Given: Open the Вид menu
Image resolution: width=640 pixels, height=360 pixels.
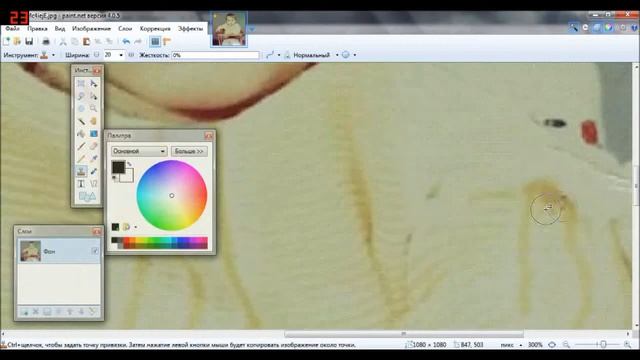Looking at the screenshot, I should pyautogui.click(x=60, y=29).
